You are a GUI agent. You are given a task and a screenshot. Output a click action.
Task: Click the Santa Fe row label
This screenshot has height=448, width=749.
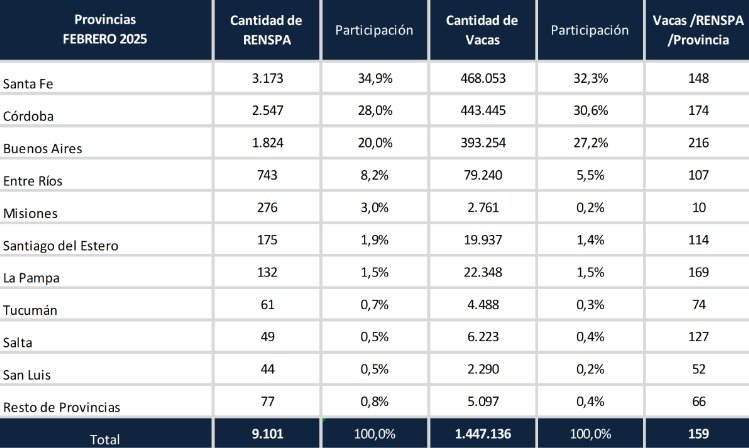pyautogui.click(x=28, y=84)
